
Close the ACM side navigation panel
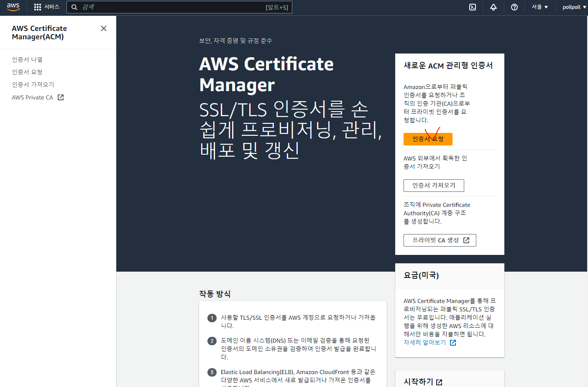(104, 28)
